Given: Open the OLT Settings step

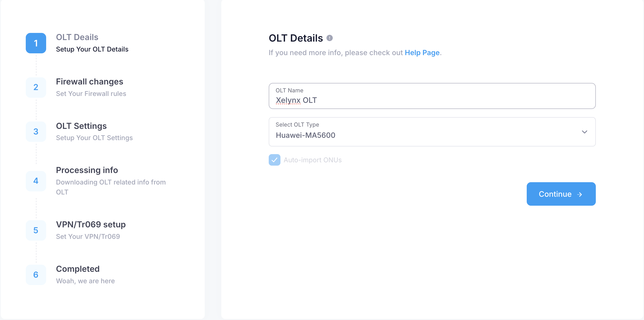Looking at the screenshot, I should (81, 126).
